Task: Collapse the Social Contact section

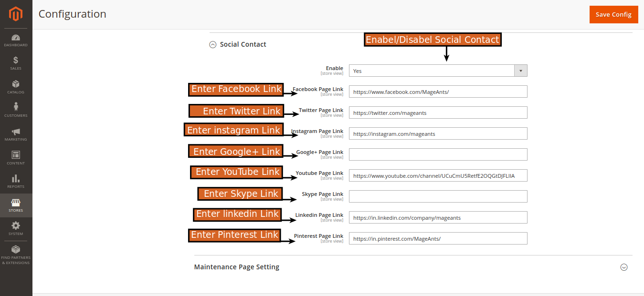Action: 213,44
